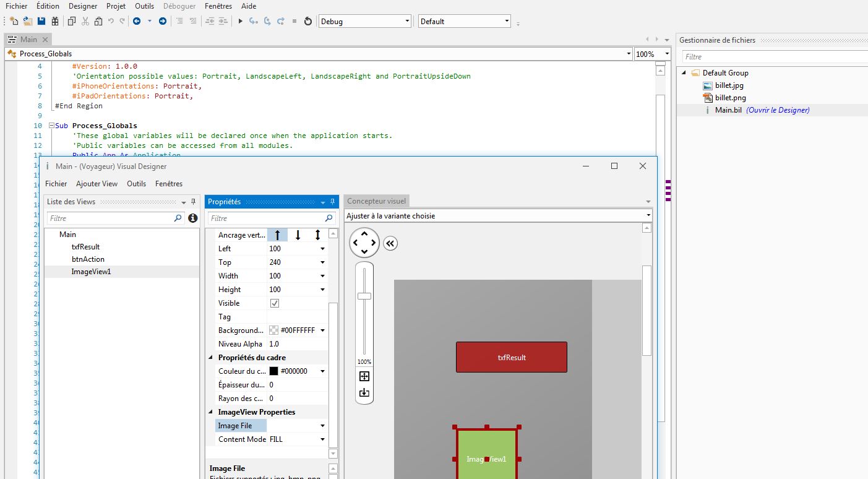Click the double-chevron collapse button in designer
The image size is (868, 479).
pos(390,244)
